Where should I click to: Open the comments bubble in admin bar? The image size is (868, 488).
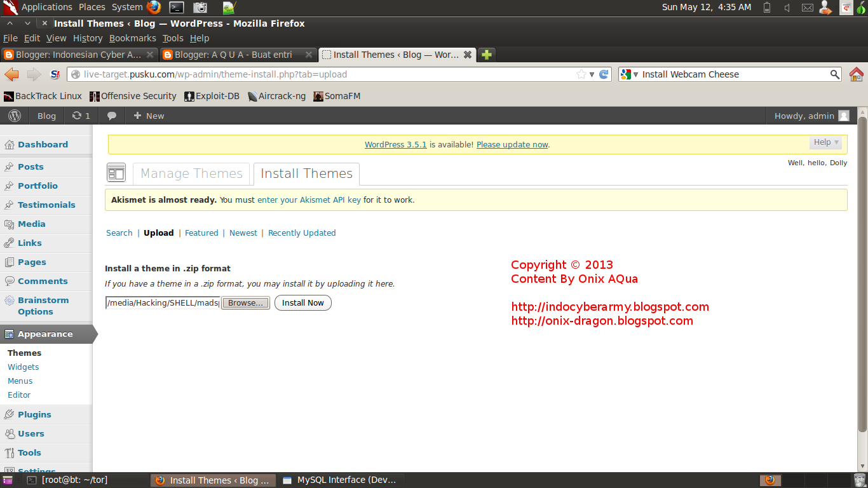point(112,116)
